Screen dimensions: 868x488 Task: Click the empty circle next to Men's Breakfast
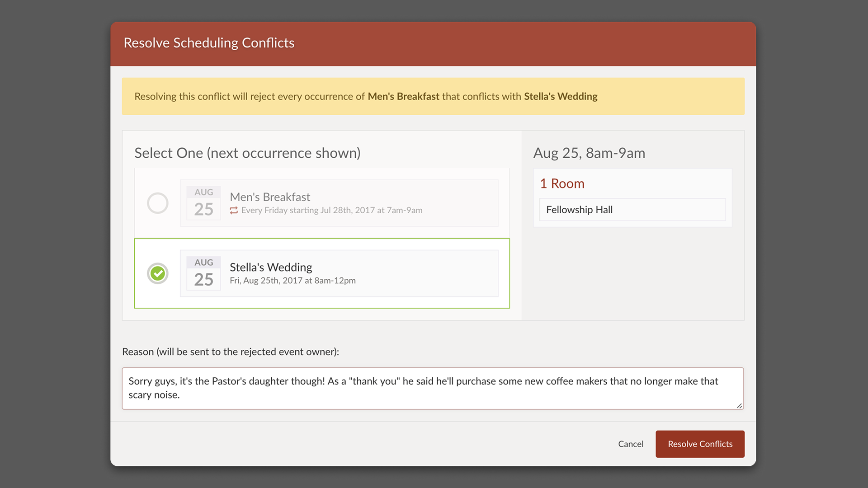point(157,203)
